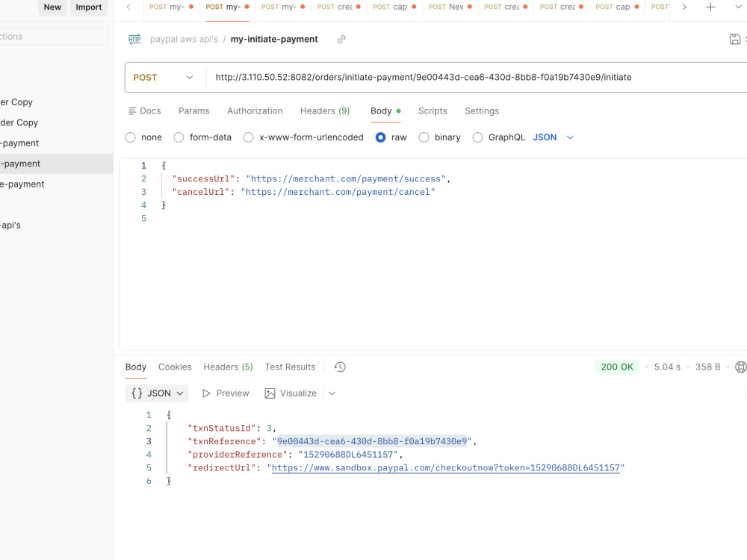The image size is (747, 560).
Task: Click the 5.04 s response time
Action: click(x=667, y=367)
